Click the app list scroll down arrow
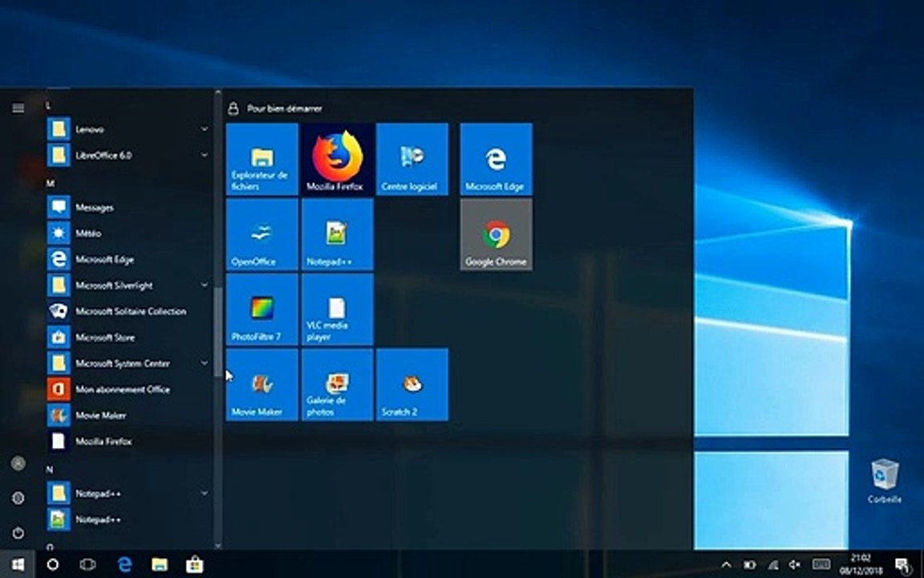Screen dimensions: 924x578 click(x=218, y=546)
